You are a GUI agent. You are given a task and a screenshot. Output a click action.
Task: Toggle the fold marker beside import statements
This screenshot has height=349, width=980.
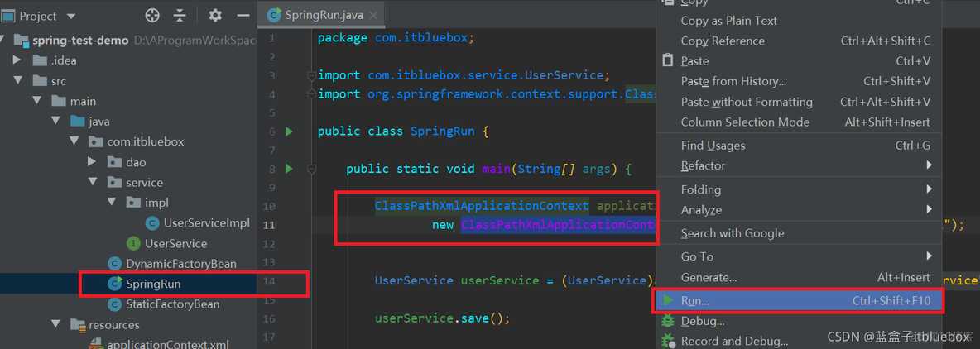pyautogui.click(x=311, y=76)
